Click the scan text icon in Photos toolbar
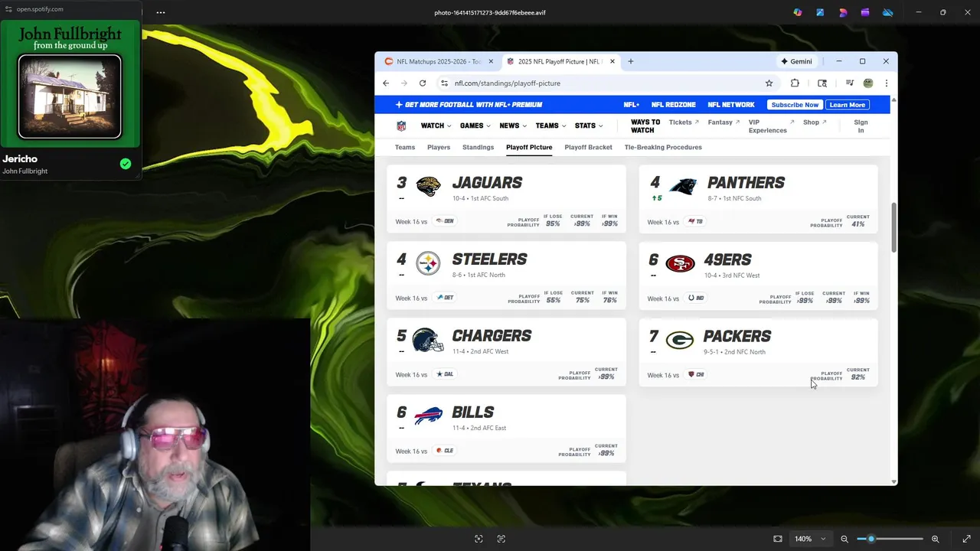 click(501, 539)
